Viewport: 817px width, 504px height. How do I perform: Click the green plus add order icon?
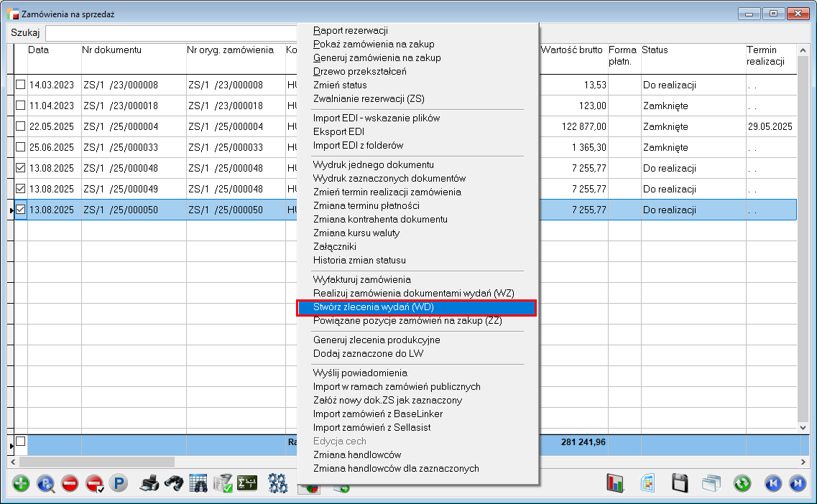pyautogui.click(x=22, y=483)
